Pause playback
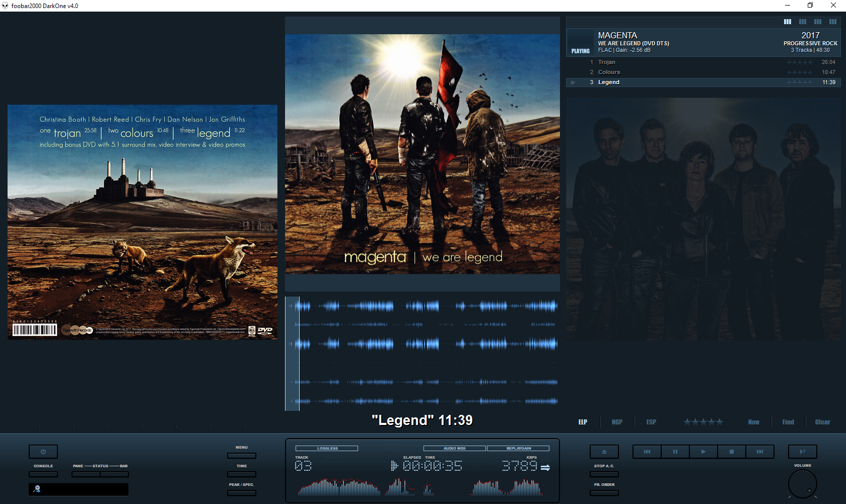 click(x=675, y=452)
